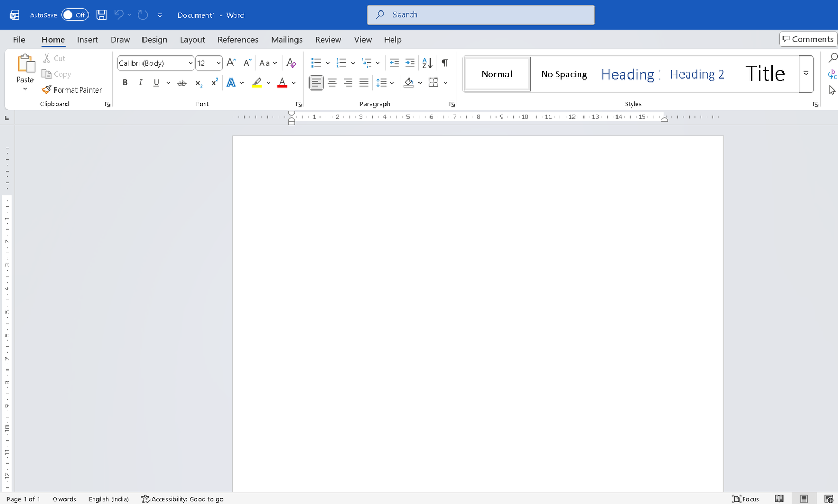The height and width of the screenshot is (504, 838).
Task: Toggle Italic formatting
Action: tap(140, 83)
